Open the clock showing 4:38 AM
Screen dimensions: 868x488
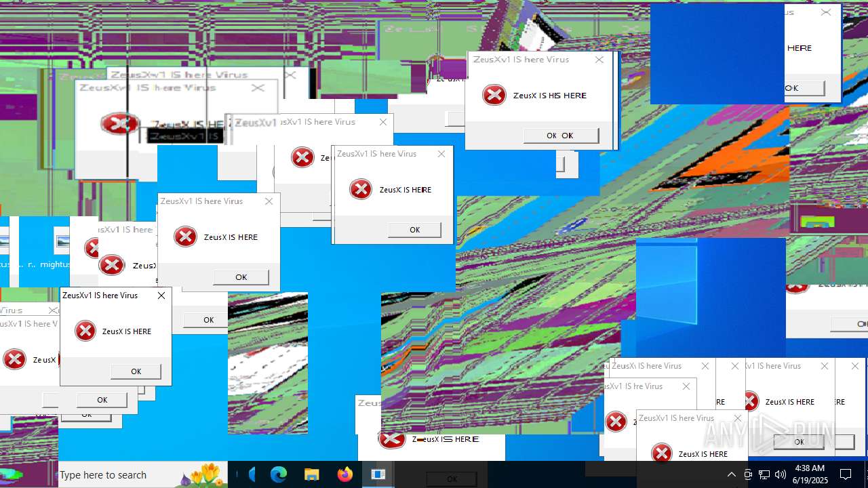click(809, 474)
